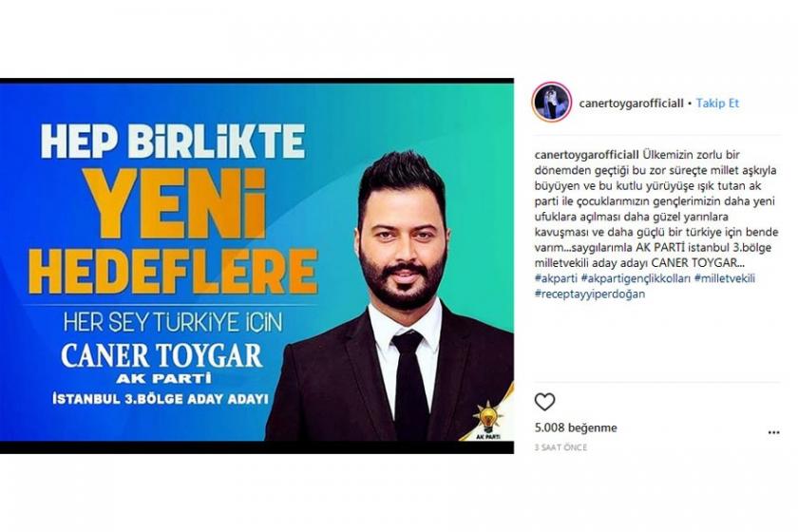Open the three-dot more options menu

pos(773,433)
